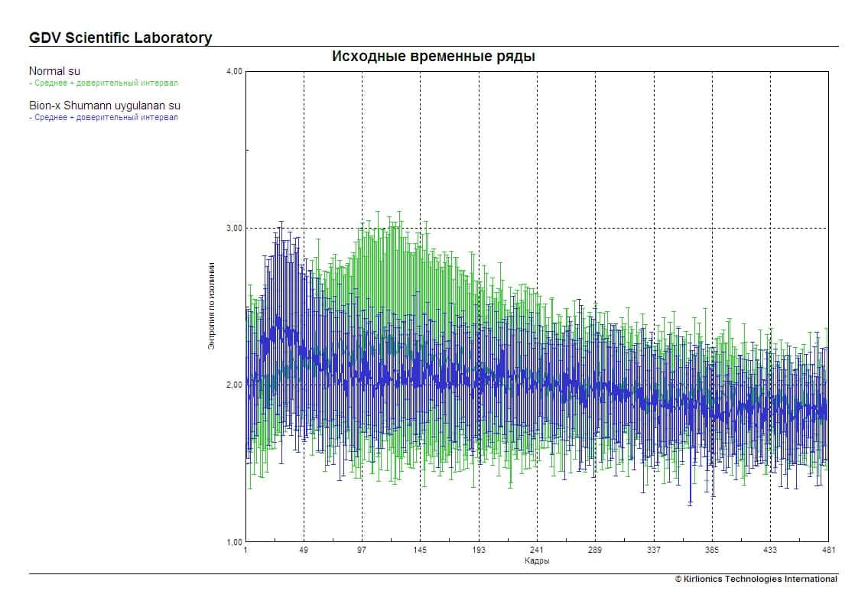Click the GDV Scientific Laboratory header
Viewport: 868px width, 614px height.
pyautogui.click(x=120, y=37)
